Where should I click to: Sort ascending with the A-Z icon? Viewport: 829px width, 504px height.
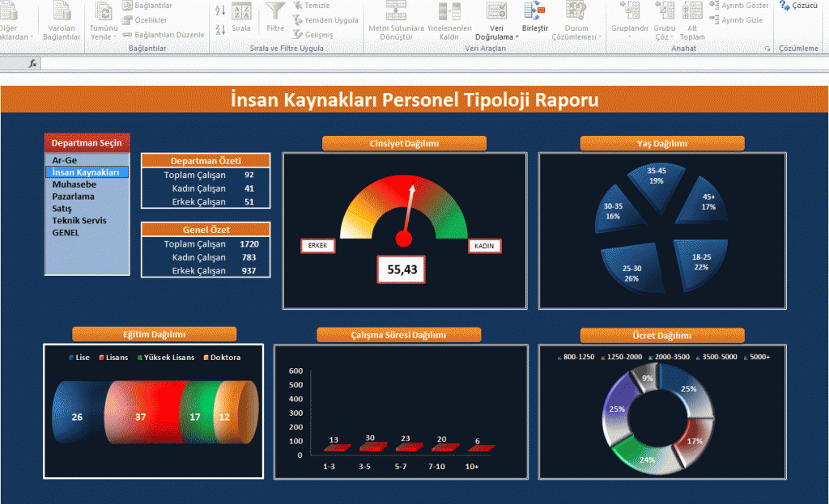pyautogui.click(x=220, y=10)
